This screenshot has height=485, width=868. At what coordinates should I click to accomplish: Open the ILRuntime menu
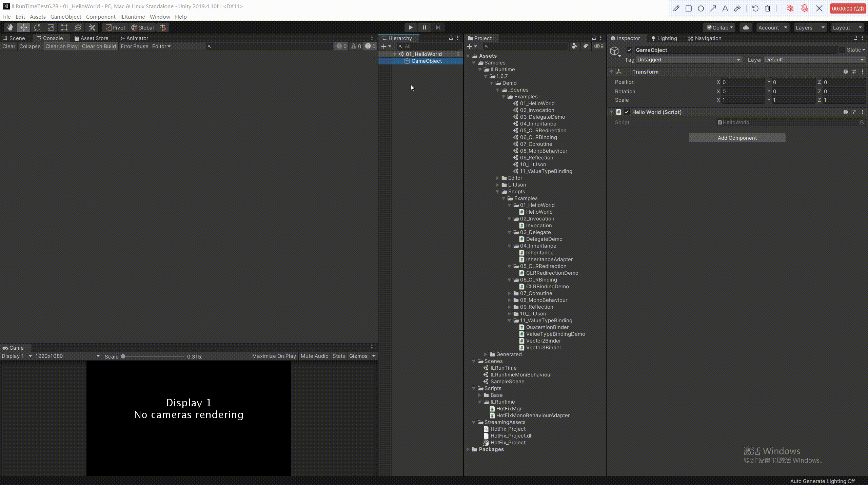[132, 17]
